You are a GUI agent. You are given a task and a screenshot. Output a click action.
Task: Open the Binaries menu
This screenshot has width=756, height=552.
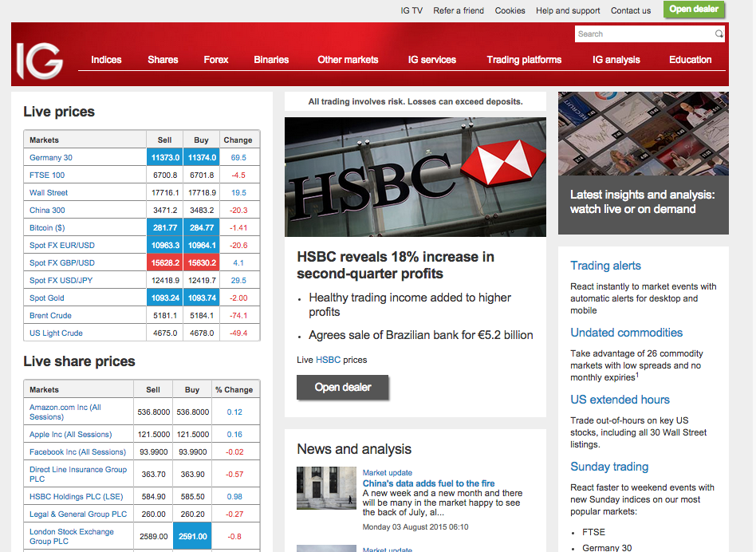tap(271, 60)
